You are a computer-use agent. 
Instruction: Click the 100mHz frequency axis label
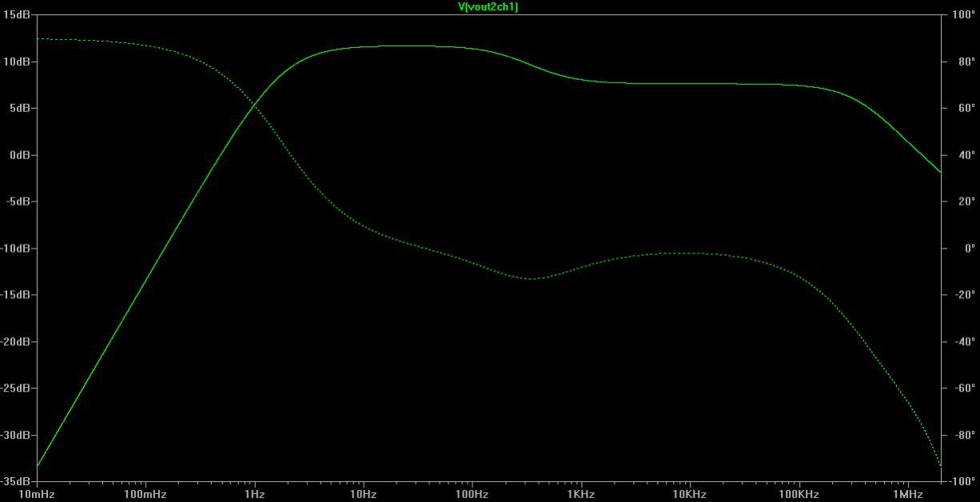pos(145,495)
